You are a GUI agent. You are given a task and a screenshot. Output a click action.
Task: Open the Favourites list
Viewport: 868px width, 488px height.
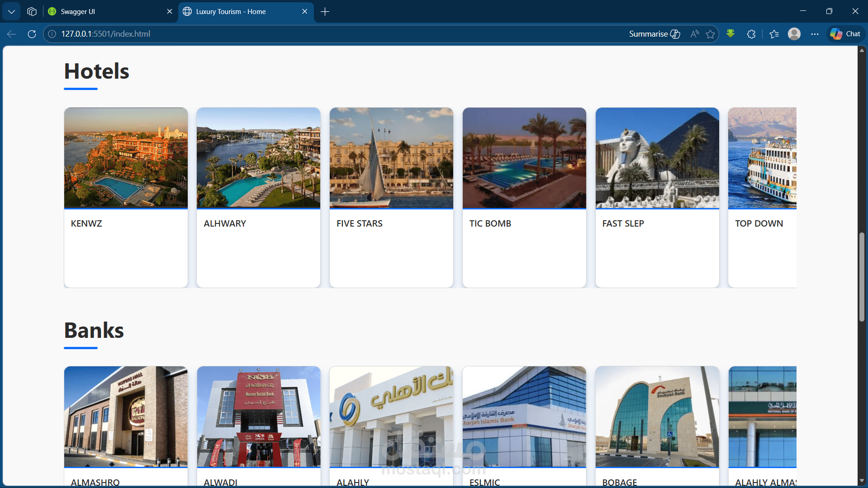pos(774,34)
